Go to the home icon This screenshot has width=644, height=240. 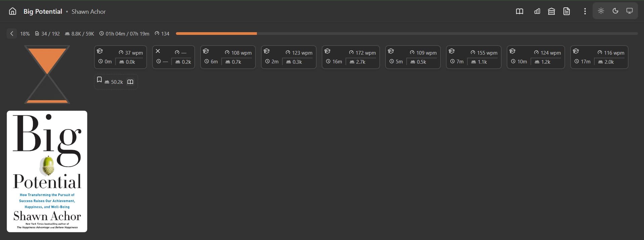click(12, 11)
